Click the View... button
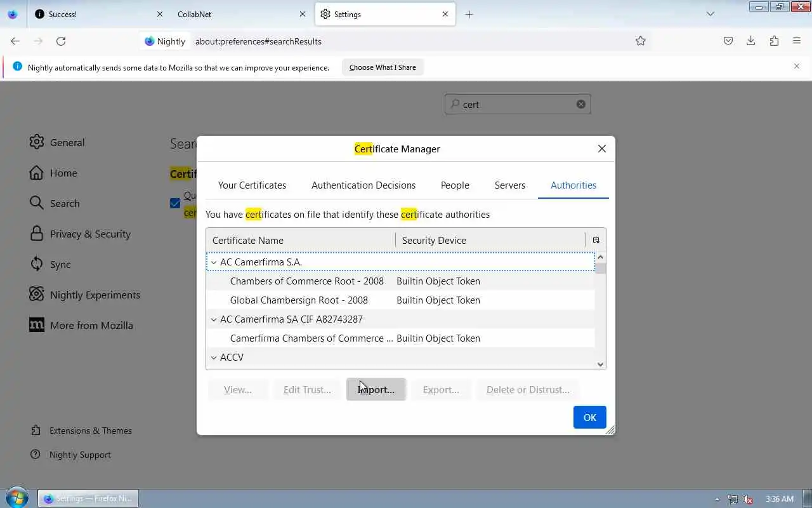This screenshot has height=508, width=812. pyautogui.click(x=238, y=389)
